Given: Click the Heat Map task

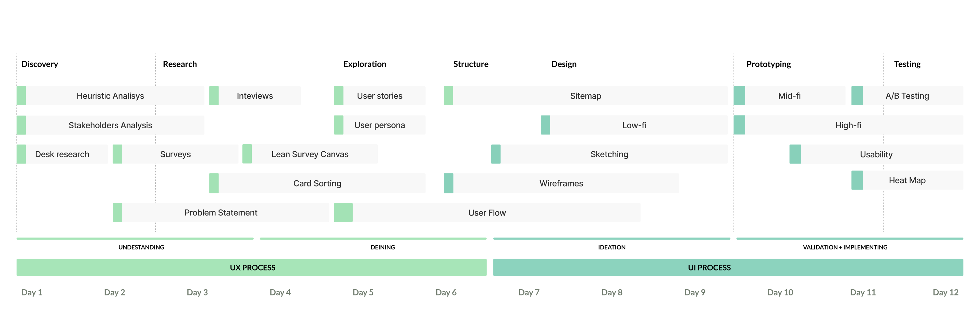Looking at the screenshot, I should coord(907,180).
